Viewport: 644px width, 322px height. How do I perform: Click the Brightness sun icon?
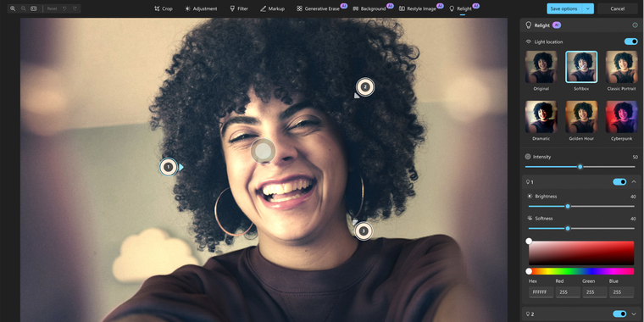[530, 197]
